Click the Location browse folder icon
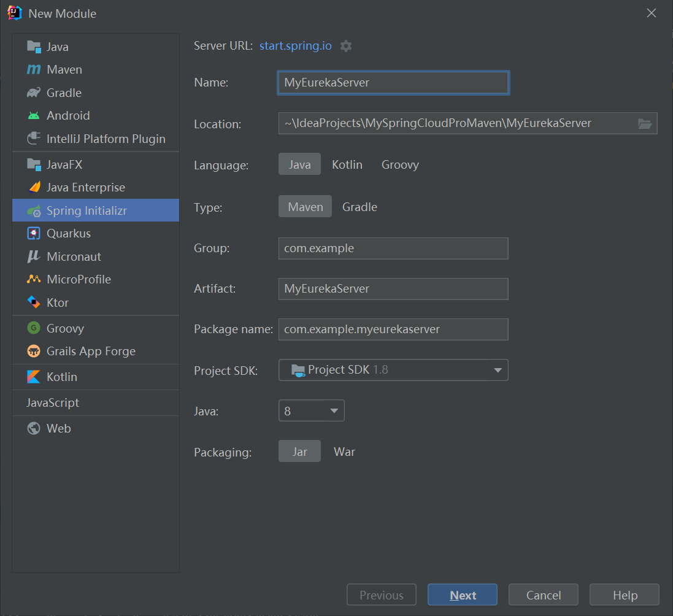 point(645,123)
